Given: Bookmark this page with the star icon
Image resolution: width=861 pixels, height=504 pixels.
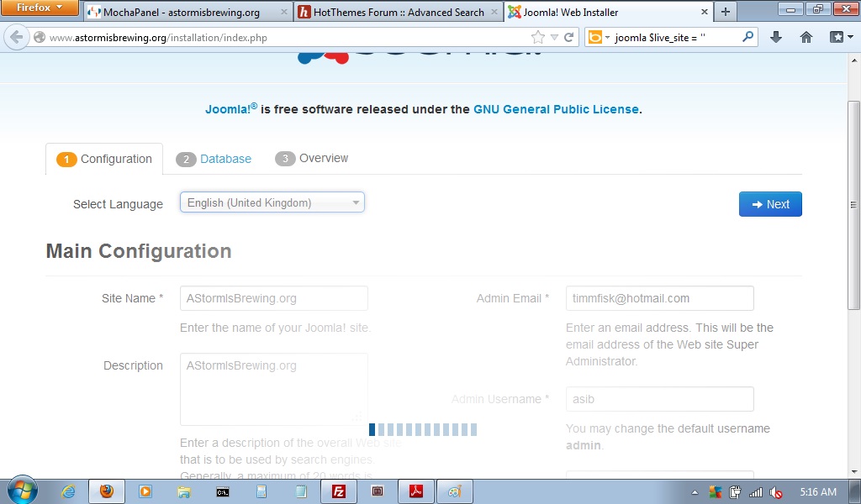Looking at the screenshot, I should [538, 38].
